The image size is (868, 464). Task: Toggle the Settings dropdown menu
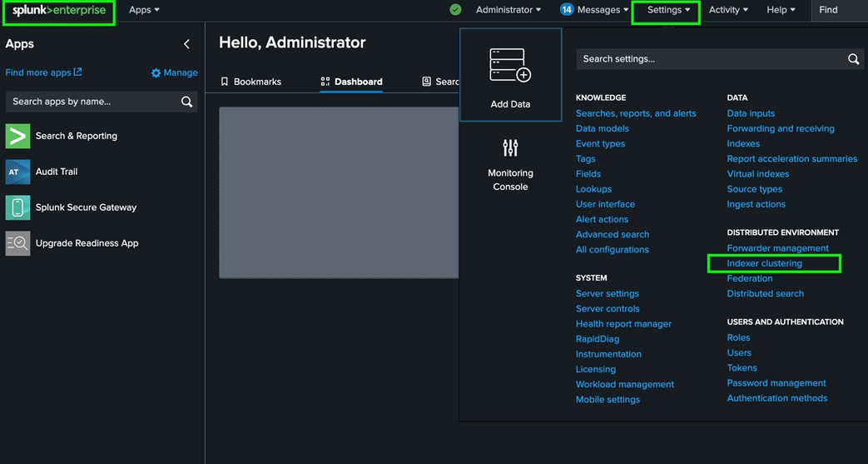(669, 10)
